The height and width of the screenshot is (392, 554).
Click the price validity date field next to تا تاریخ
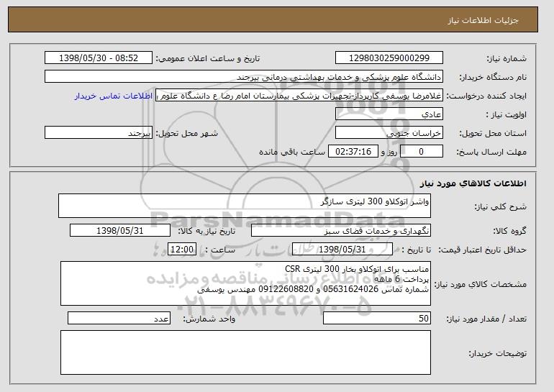(342, 250)
